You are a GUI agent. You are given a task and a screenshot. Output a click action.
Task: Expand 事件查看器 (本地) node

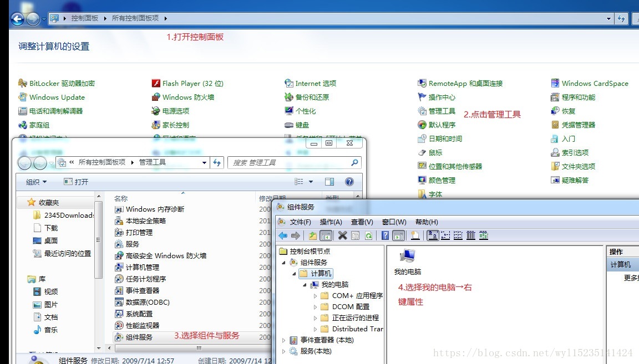click(284, 340)
